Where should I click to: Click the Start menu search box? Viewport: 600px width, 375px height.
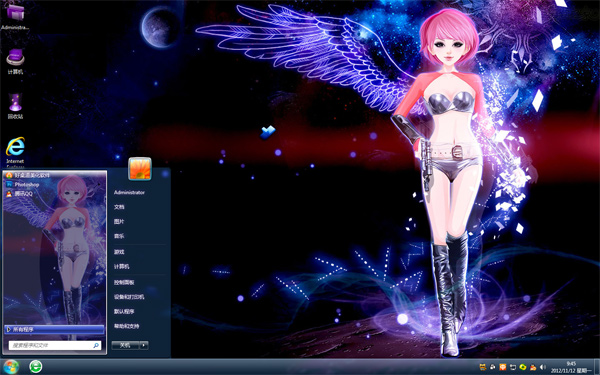[55, 345]
